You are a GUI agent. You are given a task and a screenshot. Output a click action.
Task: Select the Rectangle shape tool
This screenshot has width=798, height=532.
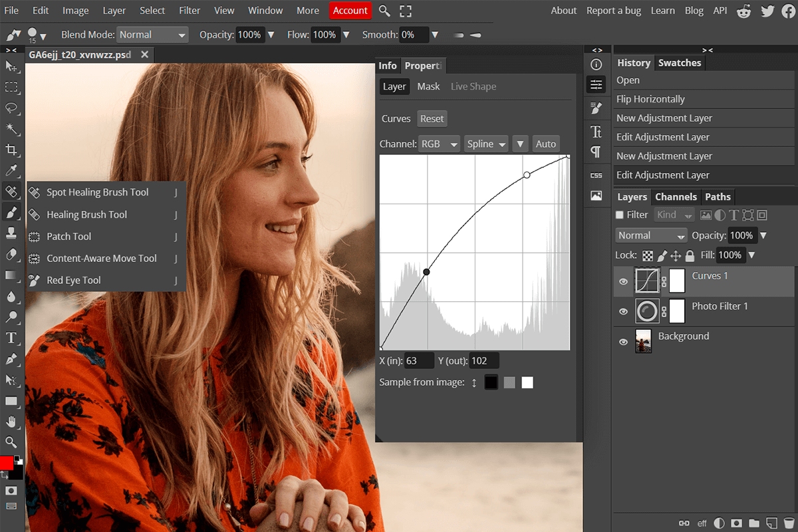(11, 401)
